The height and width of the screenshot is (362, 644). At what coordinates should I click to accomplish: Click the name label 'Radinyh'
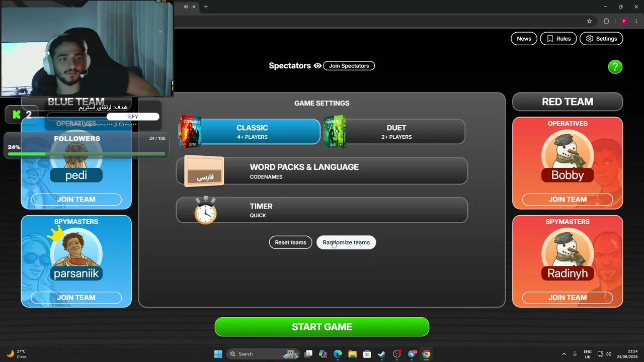click(x=568, y=274)
